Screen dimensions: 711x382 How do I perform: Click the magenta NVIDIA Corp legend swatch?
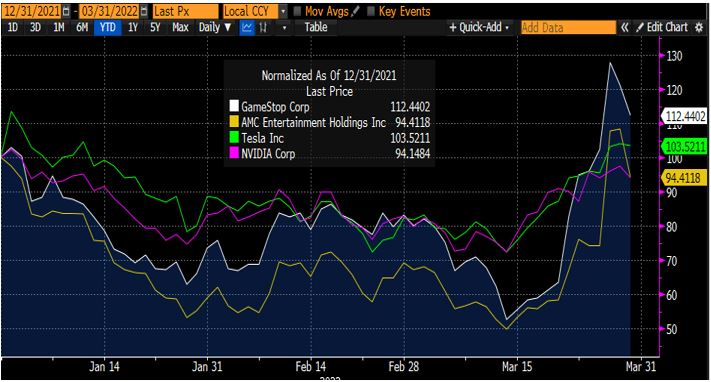tap(234, 153)
